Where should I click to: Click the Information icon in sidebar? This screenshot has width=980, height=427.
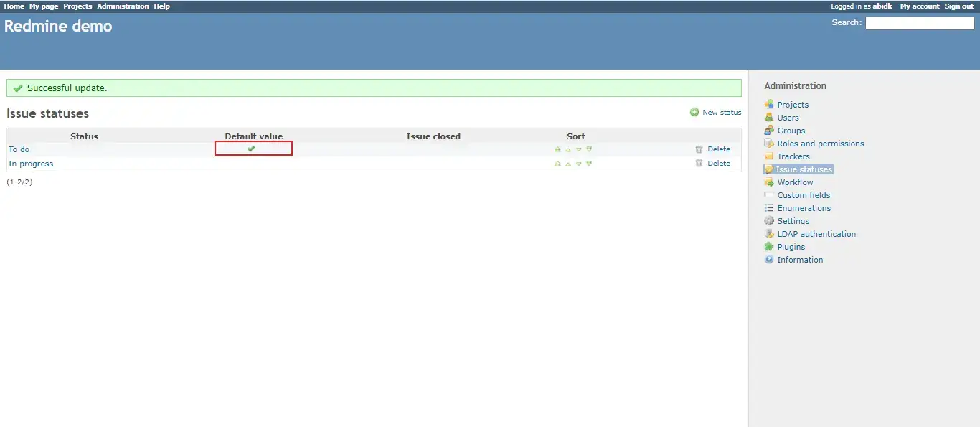tap(769, 260)
